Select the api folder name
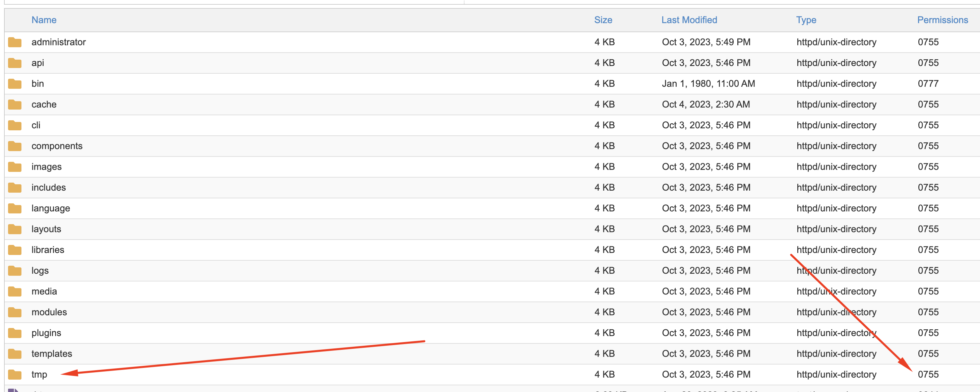The height and width of the screenshot is (392, 980). pos(38,63)
